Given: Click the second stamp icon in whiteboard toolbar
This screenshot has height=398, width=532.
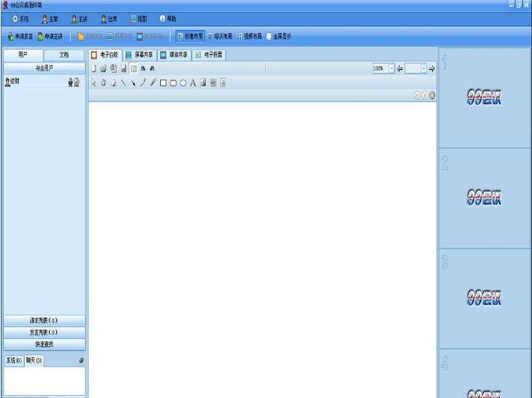Looking at the screenshot, I should [x=153, y=68].
